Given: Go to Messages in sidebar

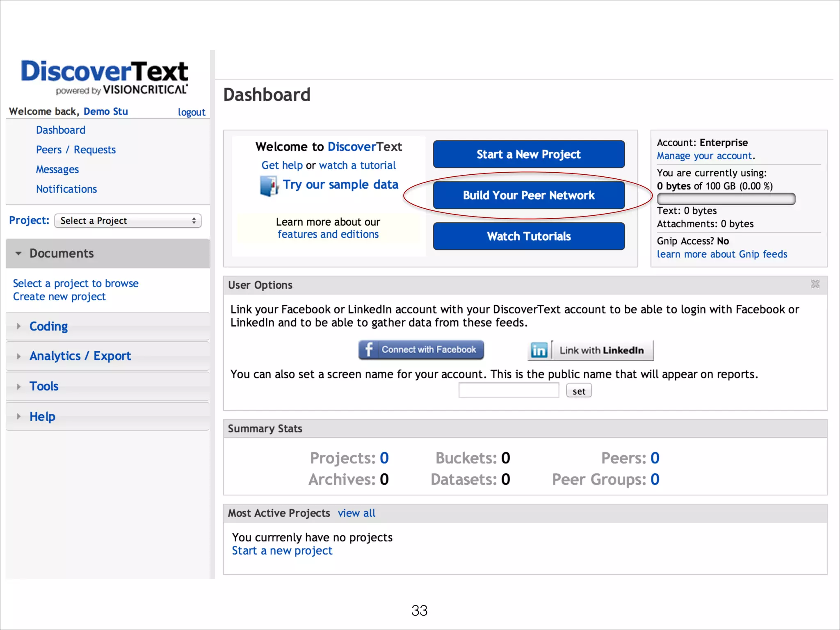Looking at the screenshot, I should pos(57,169).
